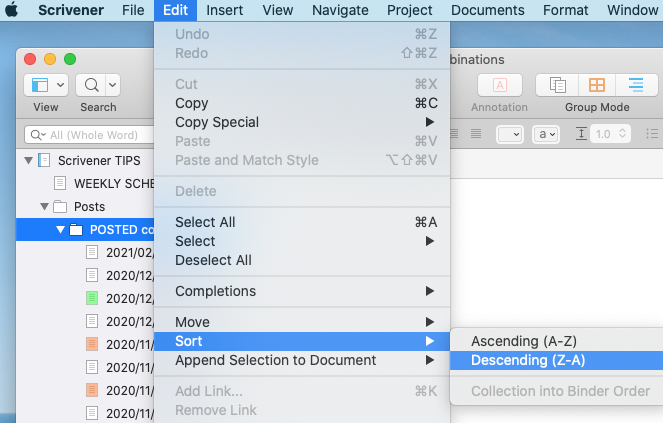Screen dimensions: 663x423
Task: Open the Search options dropdown arrow
Action: point(112,85)
